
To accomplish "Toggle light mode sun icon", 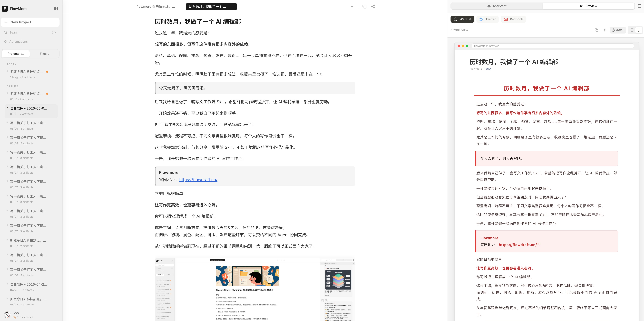I will pyautogui.click(x=604, y=30).
